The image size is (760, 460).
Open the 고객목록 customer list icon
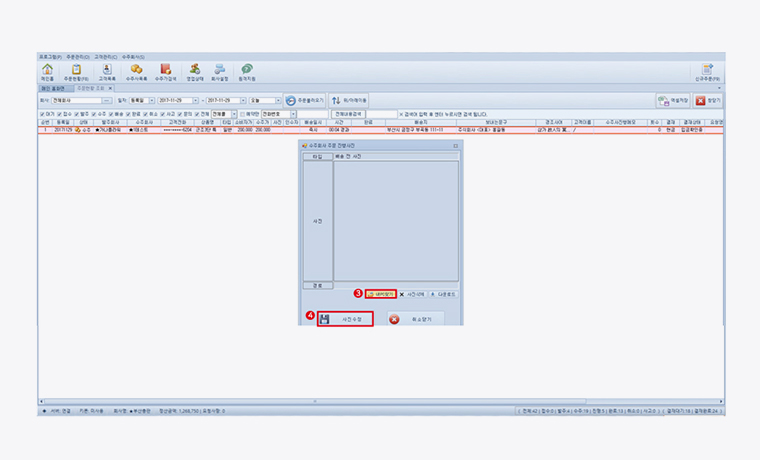click(106, 70)
